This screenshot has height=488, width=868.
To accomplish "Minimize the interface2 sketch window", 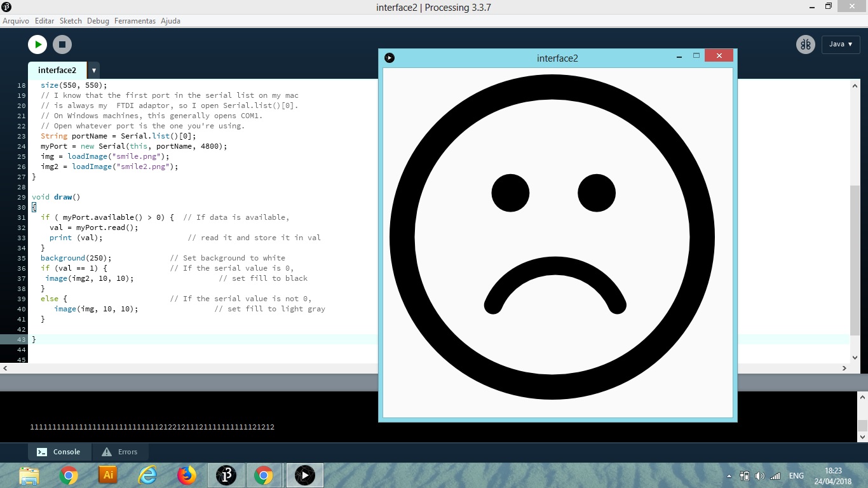I will click(x=679, y=57).
